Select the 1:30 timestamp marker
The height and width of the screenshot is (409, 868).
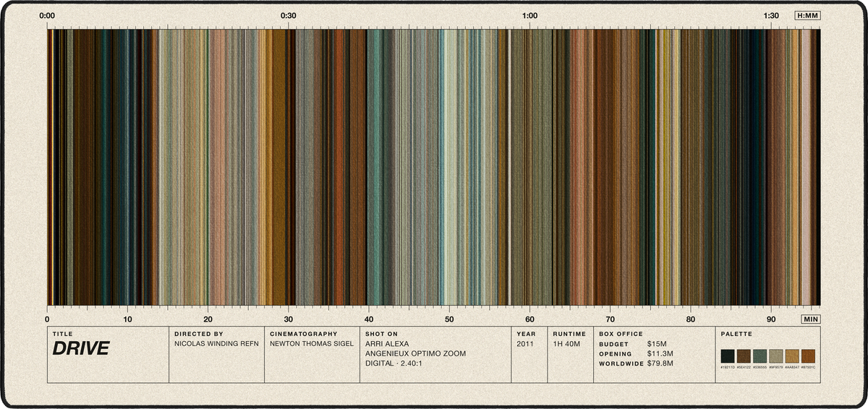[771, 15]
